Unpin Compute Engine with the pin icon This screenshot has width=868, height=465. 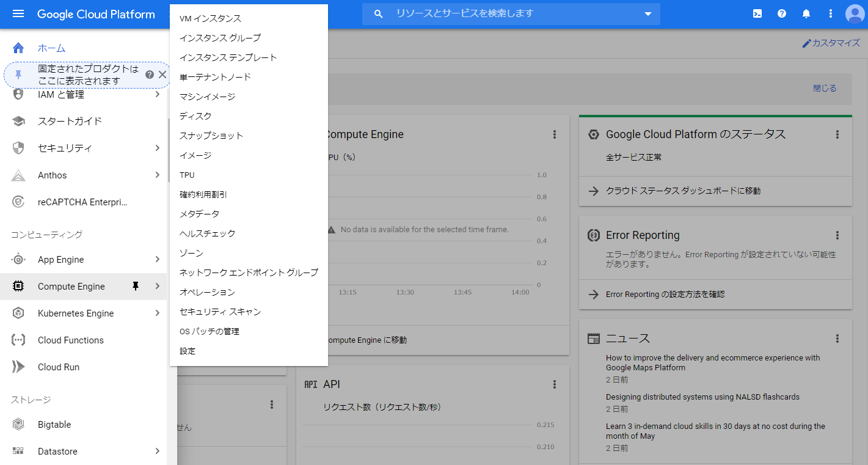coord(136,287)
